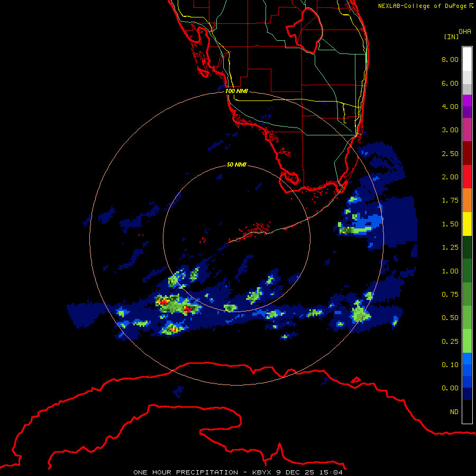Pick the black ND swatch at legend bottom
Screen dimensions: 476x476
[x=467, y=411]
